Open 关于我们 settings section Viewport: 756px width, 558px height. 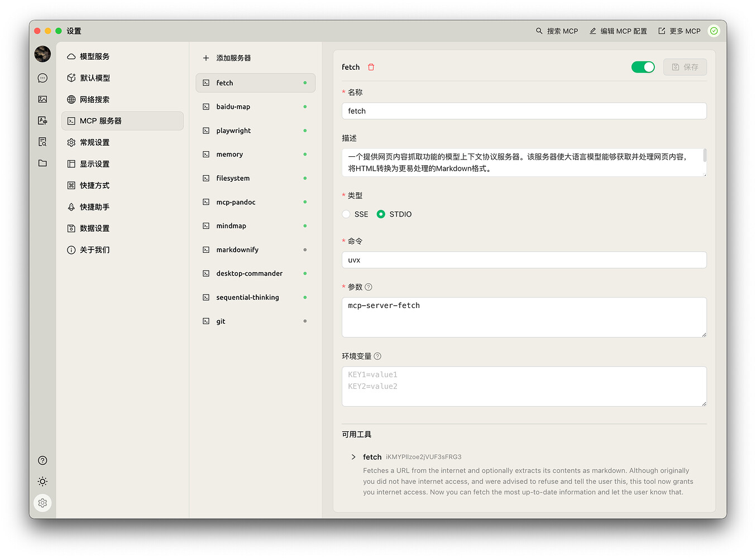pyautogui.click(x=122, y=250)
